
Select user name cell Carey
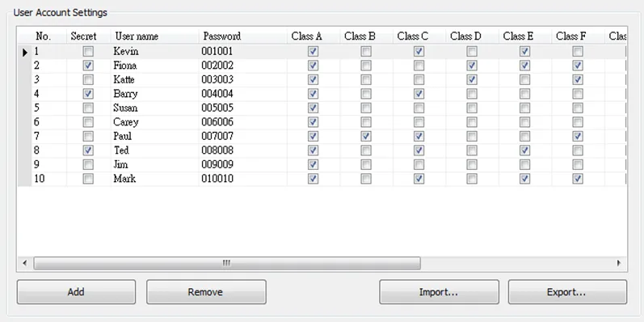tap(155, 122)
